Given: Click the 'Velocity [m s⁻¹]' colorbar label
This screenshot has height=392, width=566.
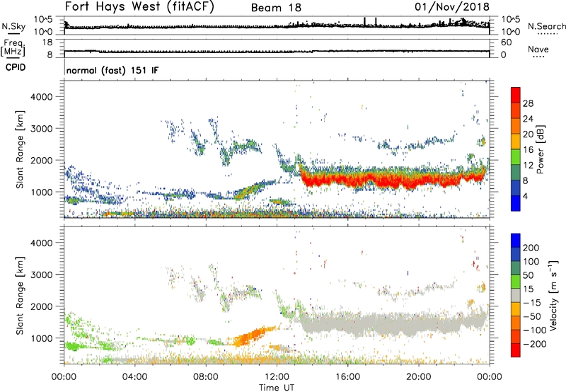Looking at the screenshot, I should click(x=553, y=295).
